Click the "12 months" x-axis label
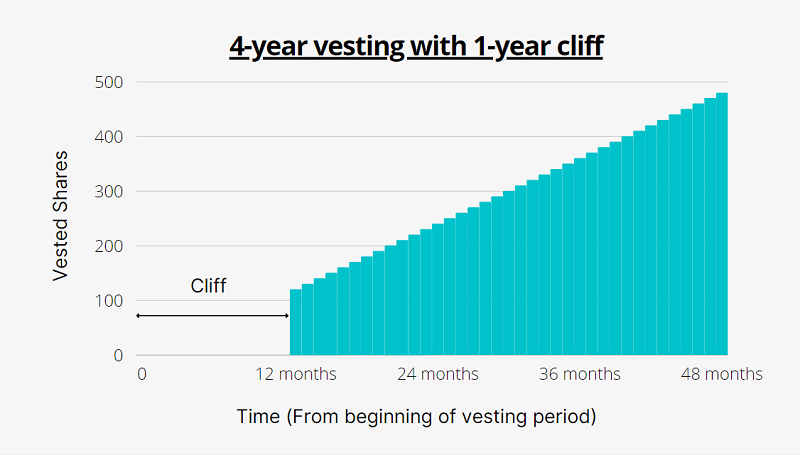 294,374
